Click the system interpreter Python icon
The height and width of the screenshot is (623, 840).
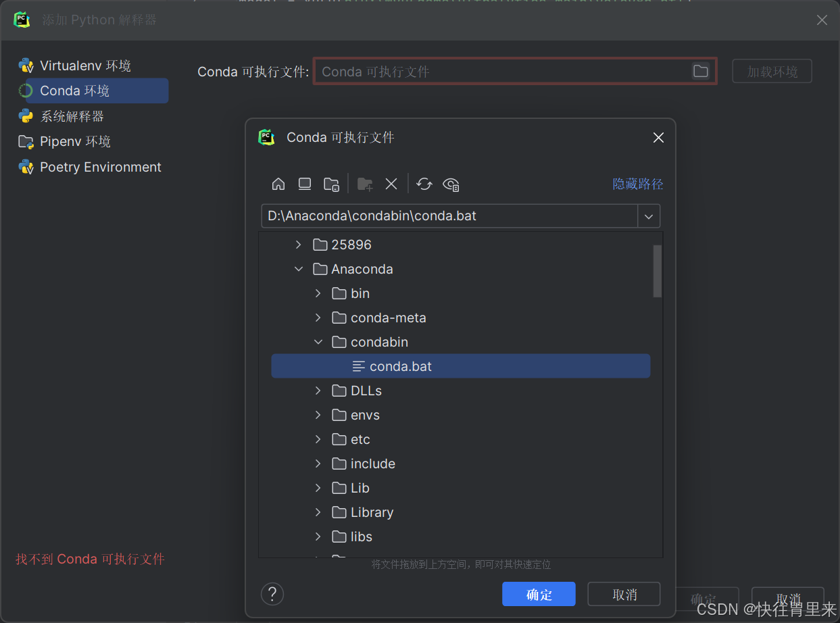(x=26, y=116)
